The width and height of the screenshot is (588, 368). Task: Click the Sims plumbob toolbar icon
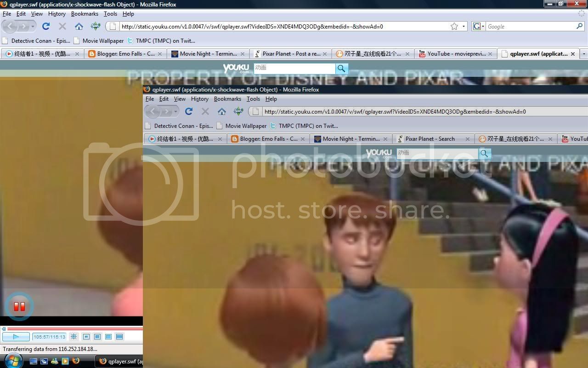pyautogui.click(x=96, y=26)
